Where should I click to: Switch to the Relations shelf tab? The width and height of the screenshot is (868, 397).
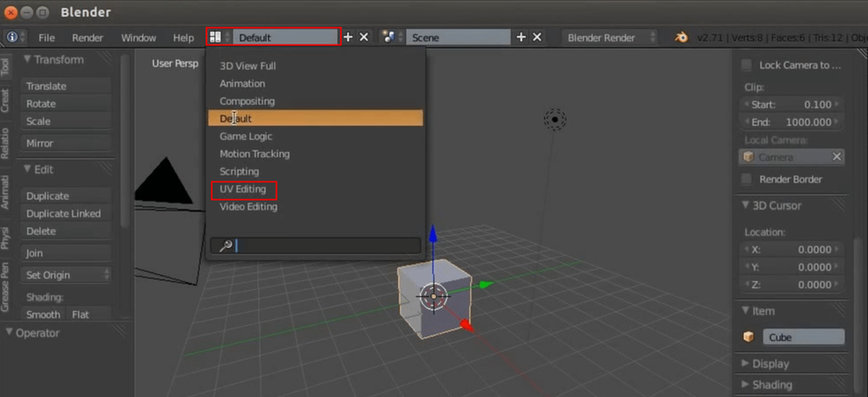5,142
